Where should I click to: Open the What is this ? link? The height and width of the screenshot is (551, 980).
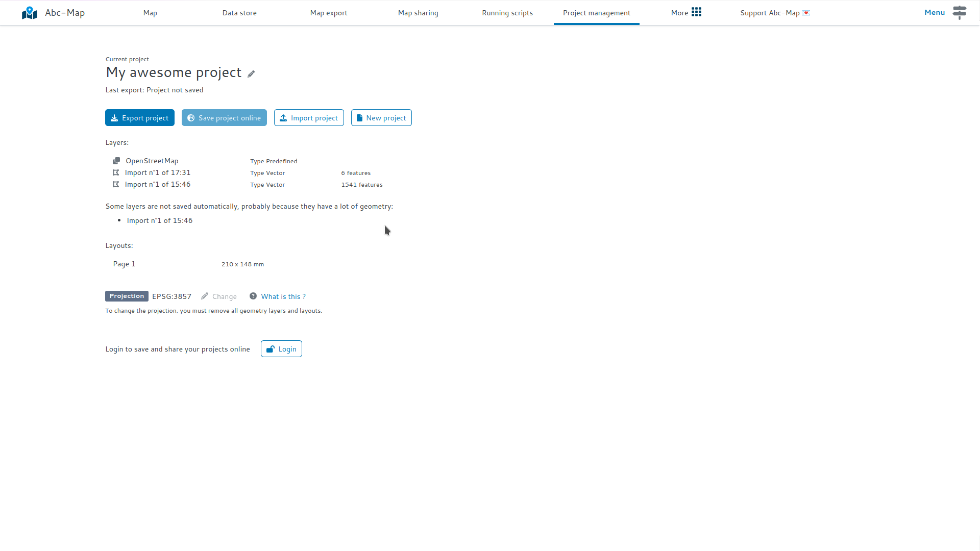tap(283, 296)
